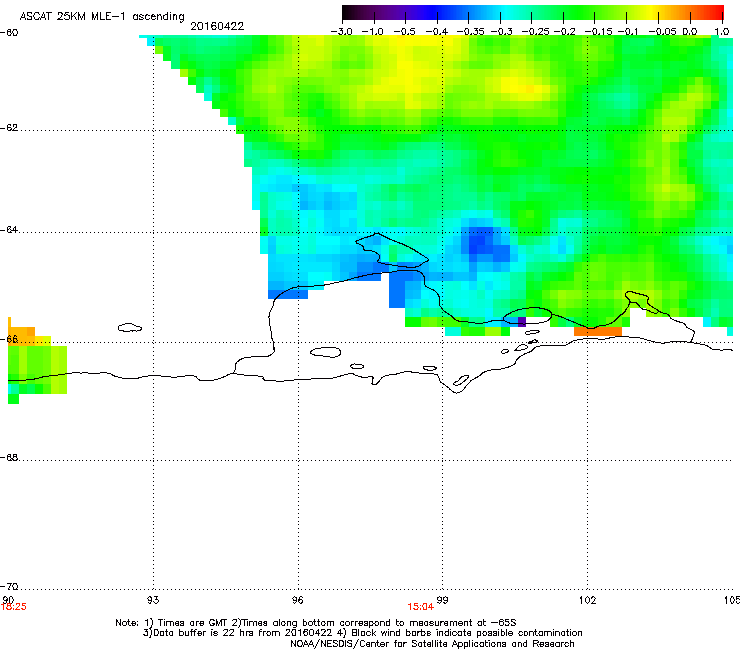Click the latitude label -68

pyautogui.click(x=9, y=458)
